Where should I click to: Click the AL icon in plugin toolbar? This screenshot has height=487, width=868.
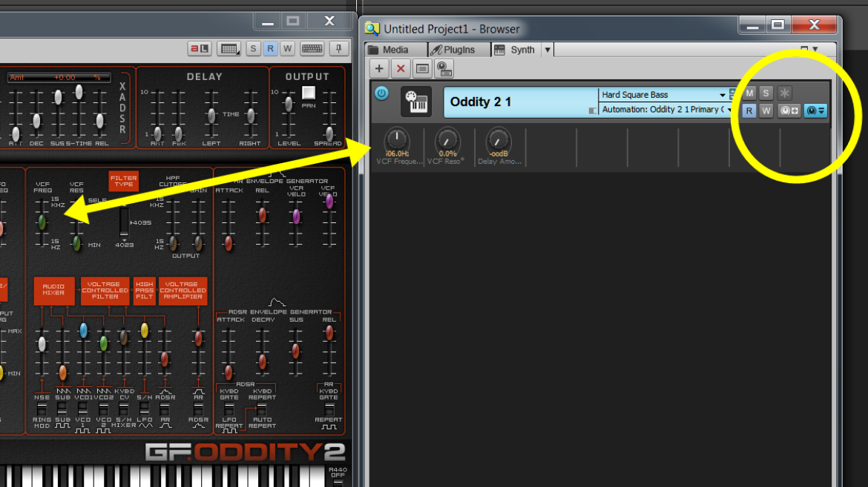coord(200,49)
